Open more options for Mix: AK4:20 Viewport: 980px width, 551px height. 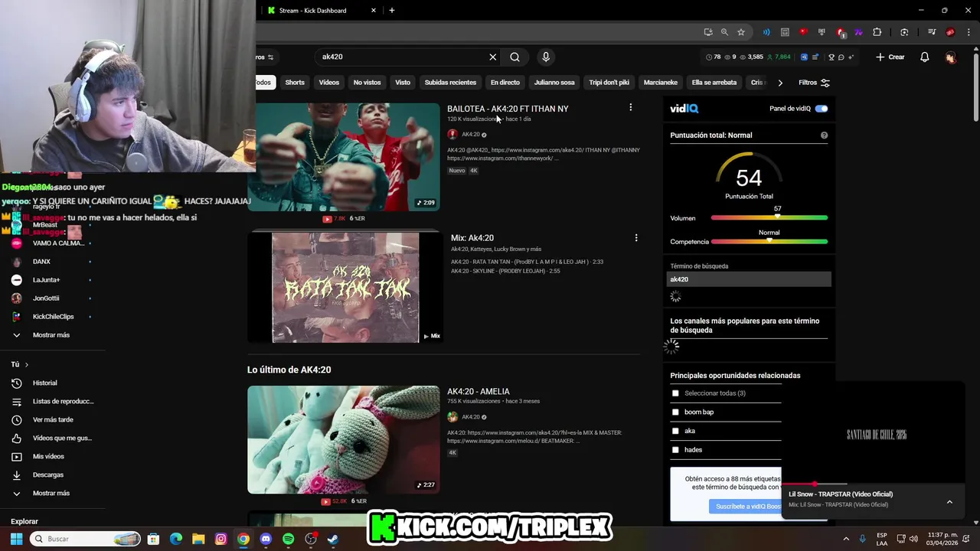point(635,238)
